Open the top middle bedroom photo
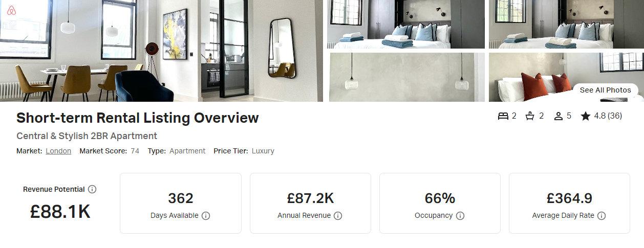This screenshot has height=248, width=644. 406,24
